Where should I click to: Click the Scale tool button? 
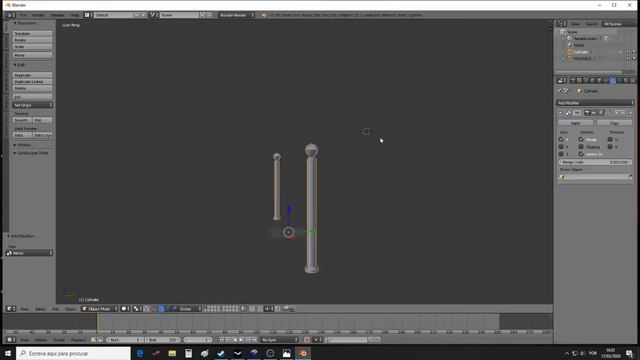(x=32, y=47)
